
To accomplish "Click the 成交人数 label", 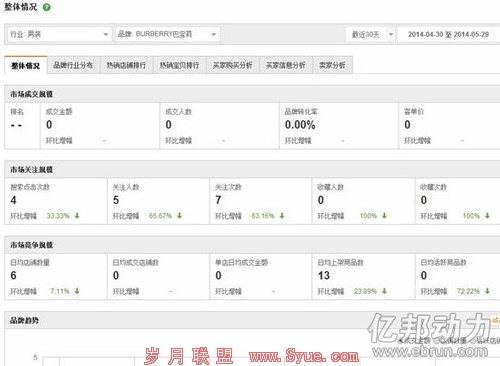I will (179, 111).
